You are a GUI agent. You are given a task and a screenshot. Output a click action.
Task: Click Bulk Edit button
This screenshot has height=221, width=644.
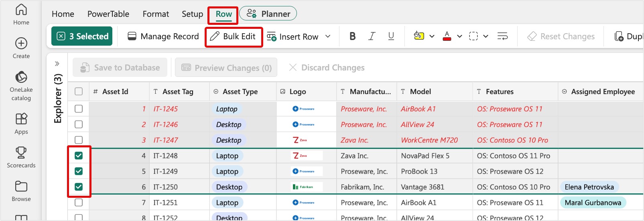(234, 36)
